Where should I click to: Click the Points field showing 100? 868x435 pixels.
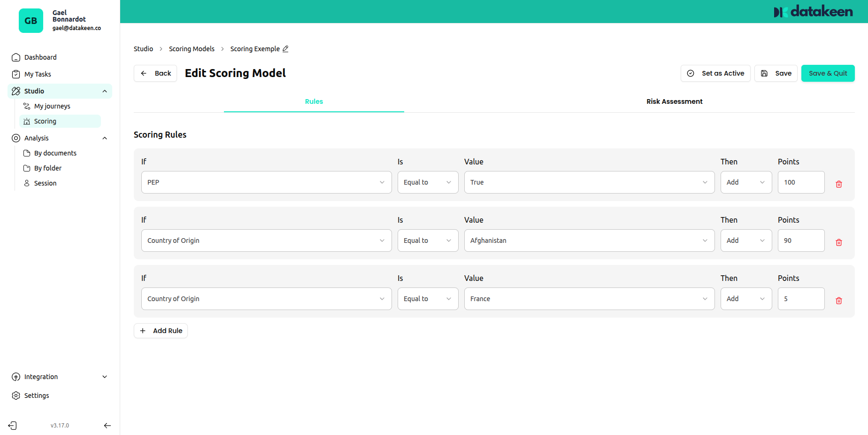(801, 182)
